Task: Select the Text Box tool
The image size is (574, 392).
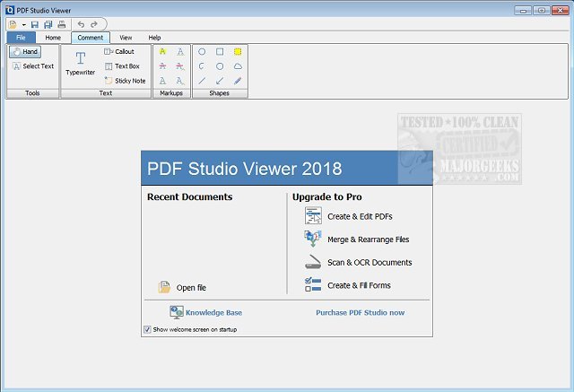Action: click(x=122, y=66)
